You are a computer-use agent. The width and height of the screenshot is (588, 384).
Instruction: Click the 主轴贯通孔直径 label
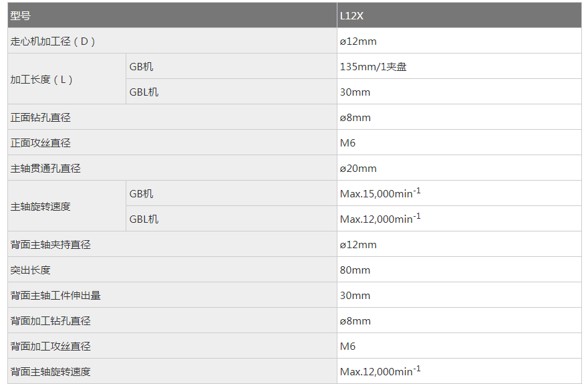tap(45, 168)
